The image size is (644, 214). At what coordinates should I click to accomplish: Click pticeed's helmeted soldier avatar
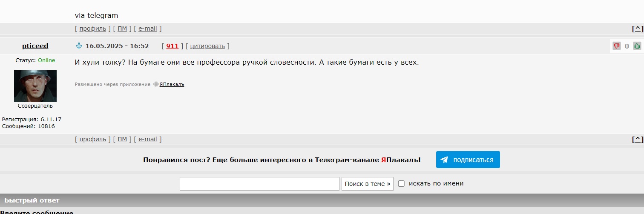click(x=35, y=86)
